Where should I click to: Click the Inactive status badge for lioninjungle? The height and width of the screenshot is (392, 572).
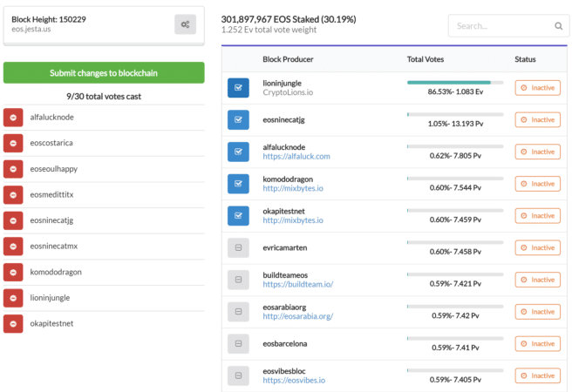click(537, 88)
